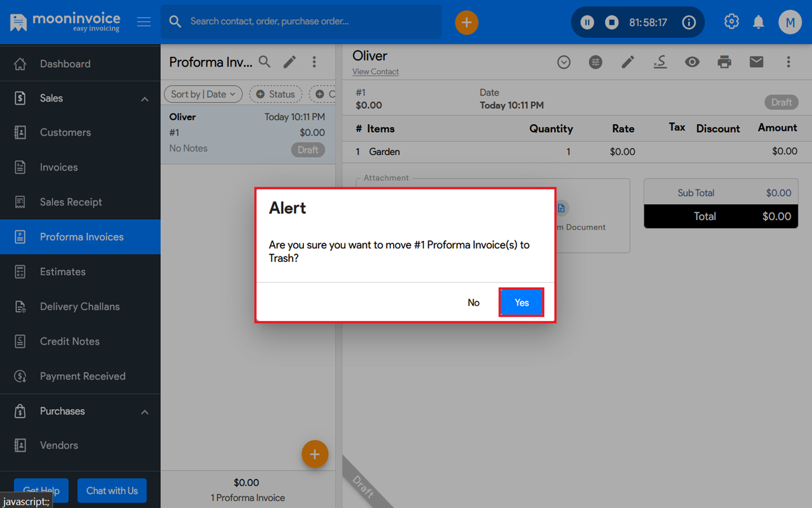Screen dimensions: 812x508
Task: Click No to cancel the alert
Action: click(473, 303)
